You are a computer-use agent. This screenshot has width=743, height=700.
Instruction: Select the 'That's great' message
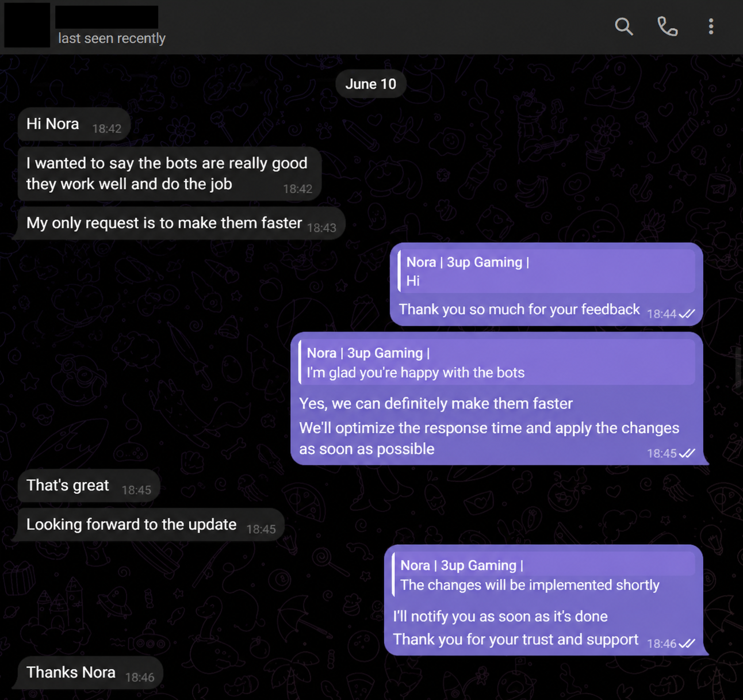pos(89,486)
